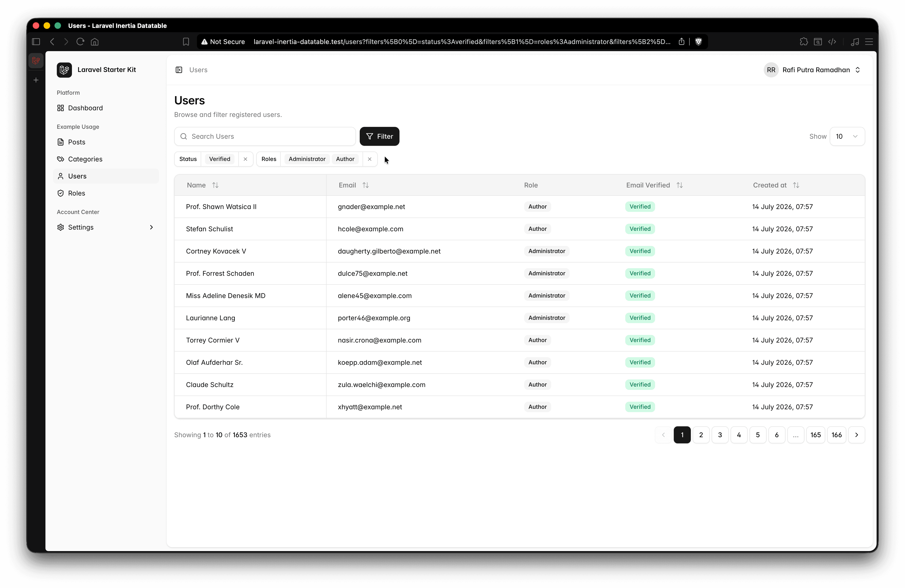Open the Not Secure site warning
Screen dimensions: 905x588
point(223,41)
